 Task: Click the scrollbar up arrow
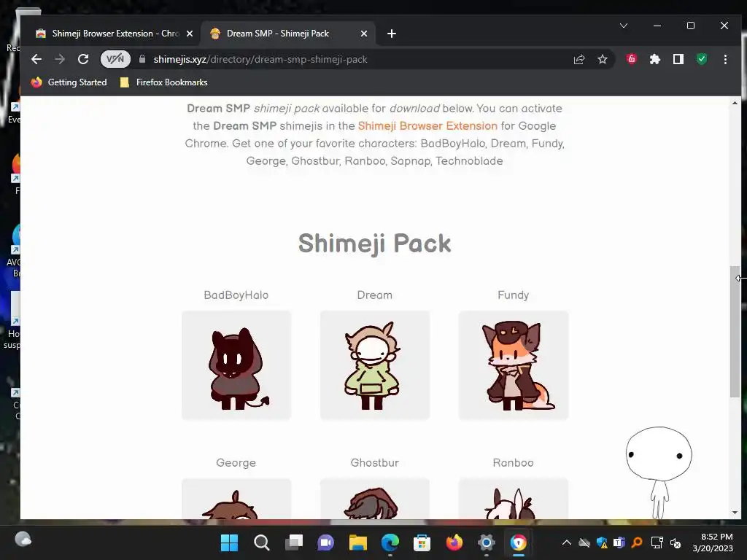click(x=735, y=103)
